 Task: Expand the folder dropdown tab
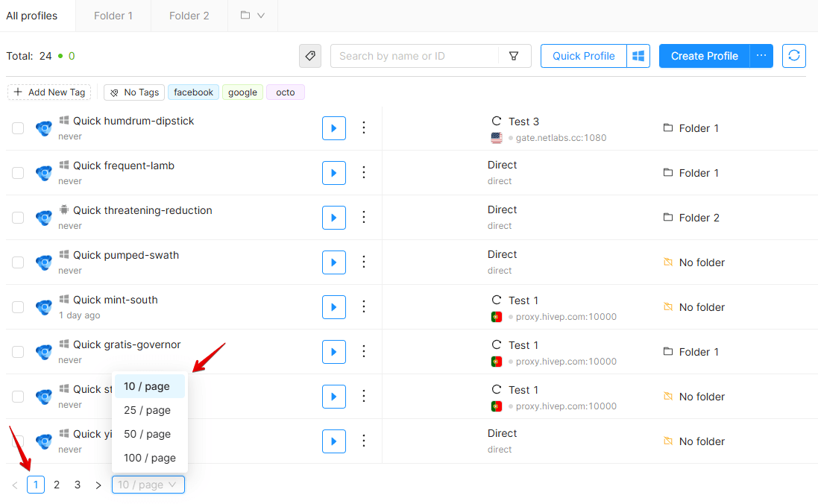(x=253, y=16)
